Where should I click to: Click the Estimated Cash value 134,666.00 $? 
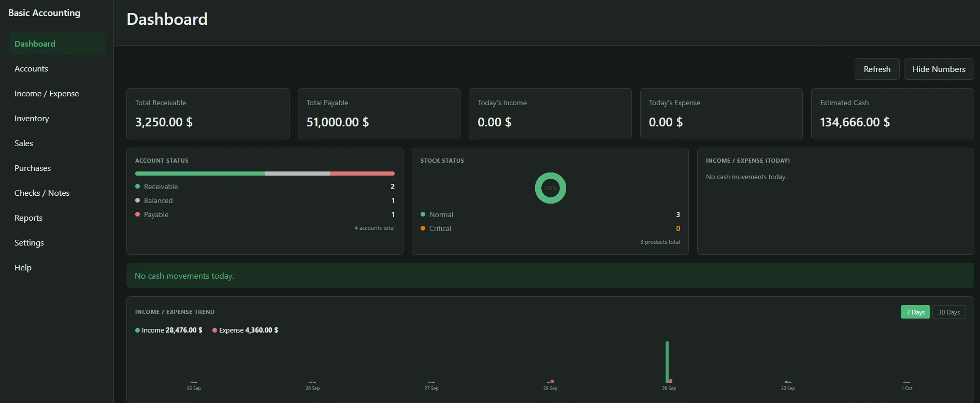[x=855, y=122]
